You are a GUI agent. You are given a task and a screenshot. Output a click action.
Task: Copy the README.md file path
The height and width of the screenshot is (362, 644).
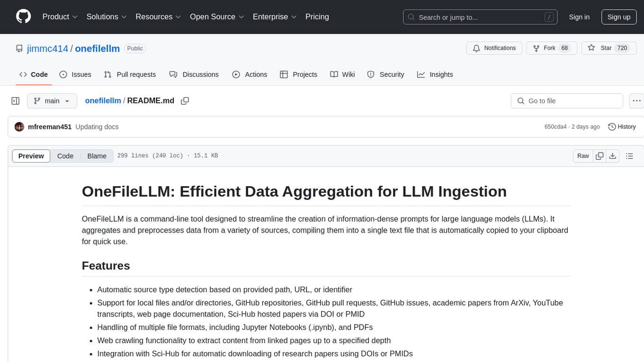pyautogui.click(x=185, y=101)
